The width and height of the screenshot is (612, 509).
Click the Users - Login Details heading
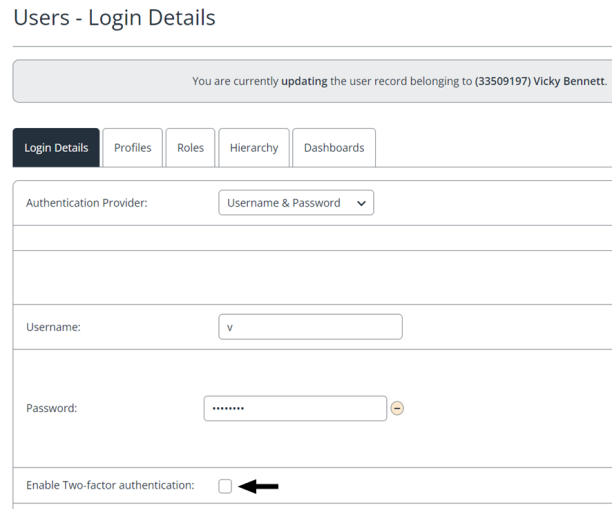pos(114,18)
